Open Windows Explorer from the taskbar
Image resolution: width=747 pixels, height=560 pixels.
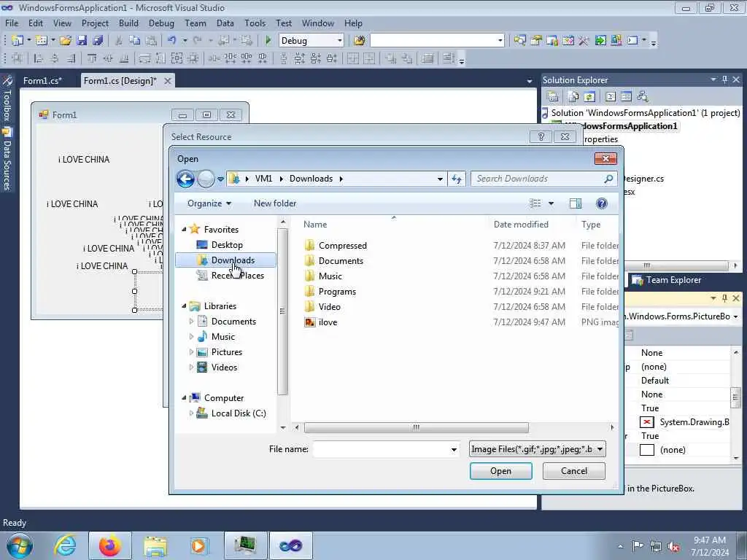(x=155, y=545)
